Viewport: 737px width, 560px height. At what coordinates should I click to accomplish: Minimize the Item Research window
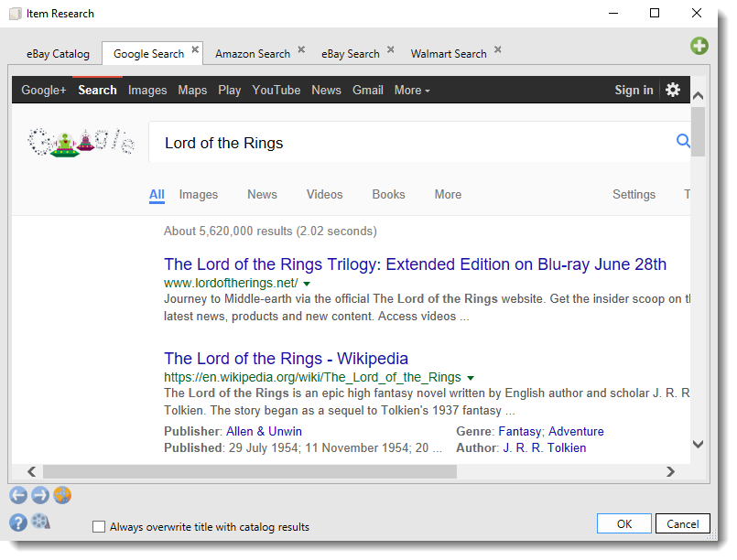(612, 13)
